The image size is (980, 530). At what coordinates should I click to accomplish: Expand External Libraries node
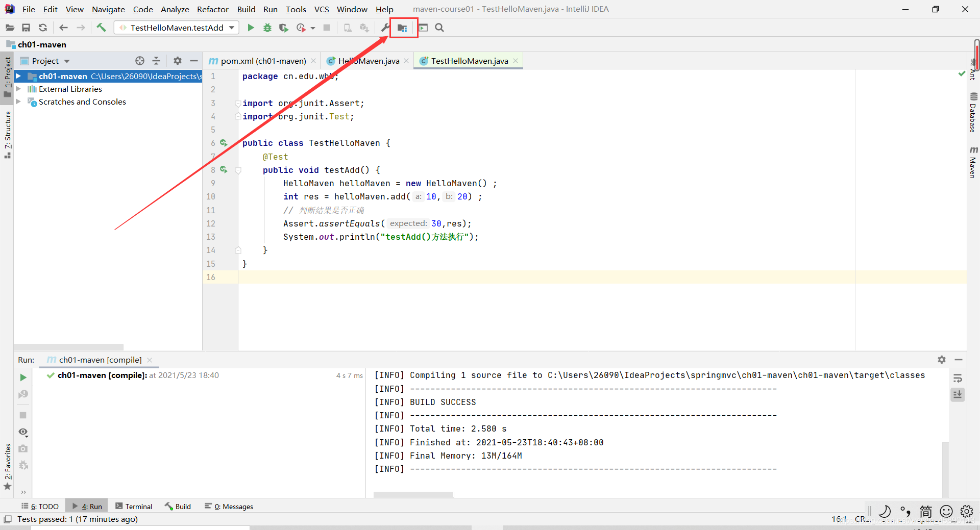click(18, 89)
